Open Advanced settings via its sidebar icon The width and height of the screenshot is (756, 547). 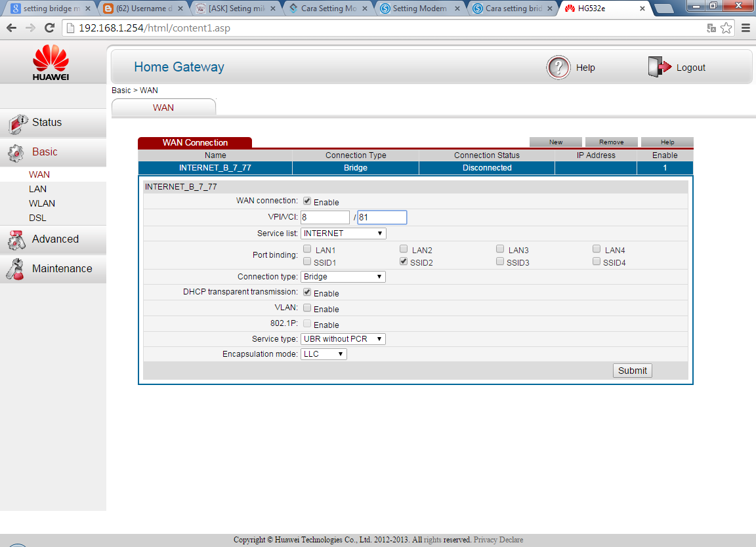16,240
